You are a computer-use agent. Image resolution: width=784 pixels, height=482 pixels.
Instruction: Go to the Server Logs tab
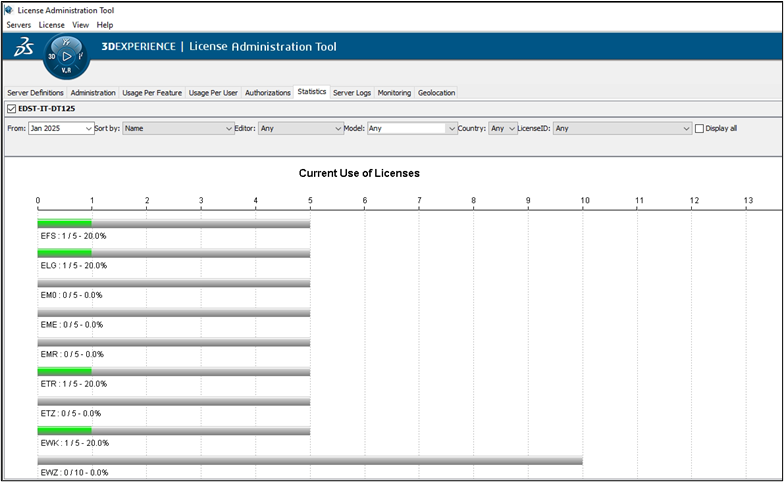(352, 93)
